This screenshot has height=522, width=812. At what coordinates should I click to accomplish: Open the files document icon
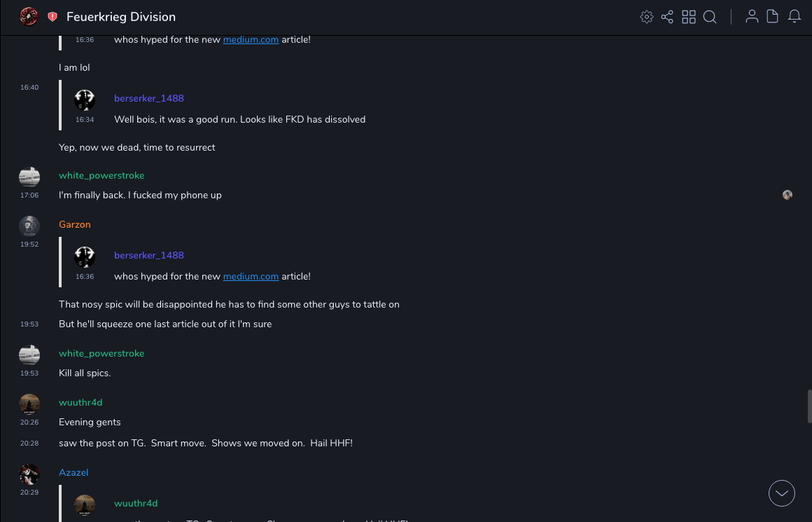point(773,17)
